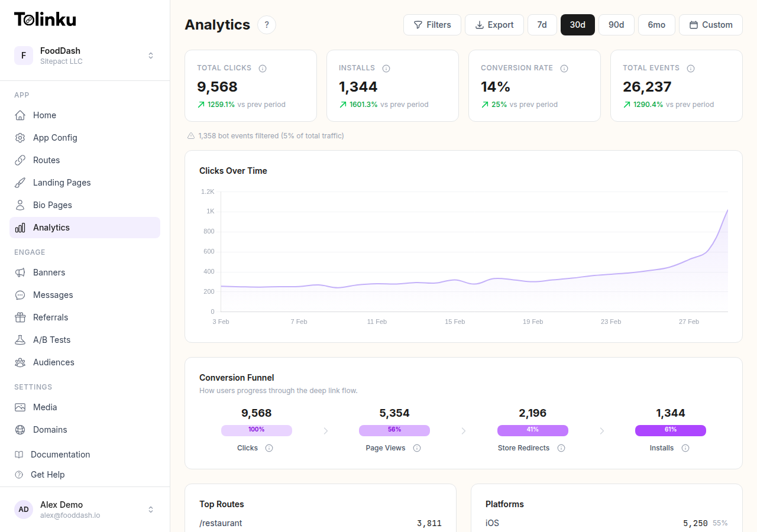Viewport: 757px width, 532px height.
Task: Open the Analytics help question mark
Action: point(267,25)
